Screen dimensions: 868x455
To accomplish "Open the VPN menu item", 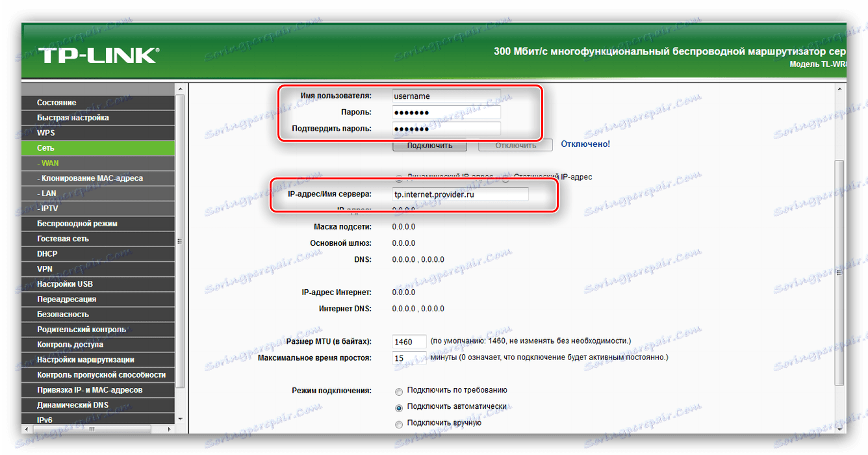I will point(98,268).
